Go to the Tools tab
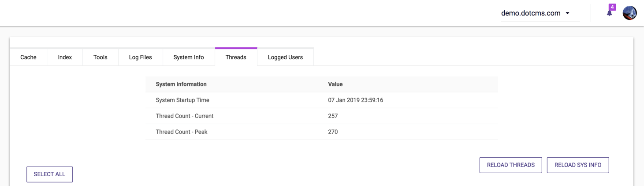This screenshot has height=186, width=644. (100, 57)
